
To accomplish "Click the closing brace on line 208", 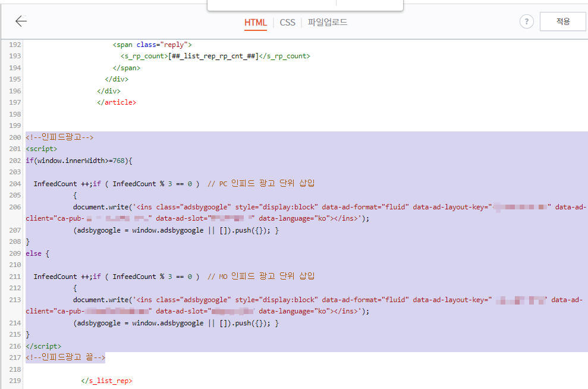I will (x=28, y=241).
